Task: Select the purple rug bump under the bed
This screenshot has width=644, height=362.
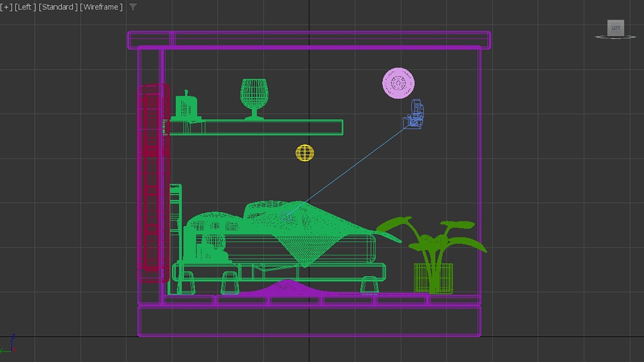Action: coord(287,288)
